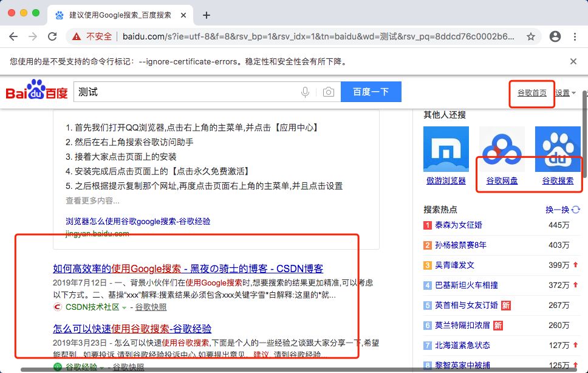The width and height of the screenshot is (588, 373).
Task: Open the Chrome three-dot menu
Action: tap(575, 36)
